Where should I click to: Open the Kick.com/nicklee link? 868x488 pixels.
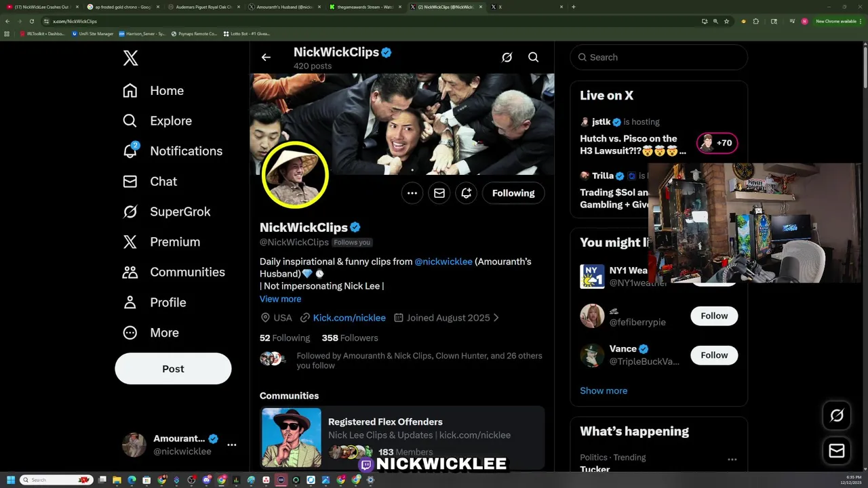[349, 318]
